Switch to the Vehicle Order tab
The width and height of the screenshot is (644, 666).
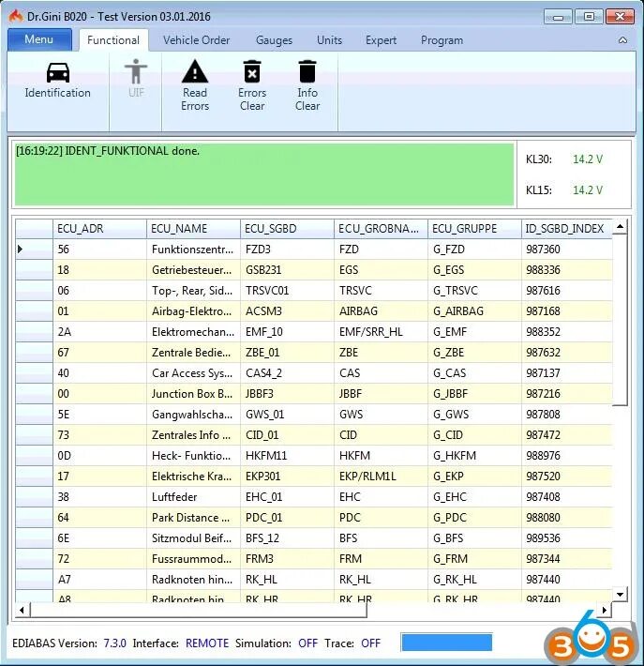point(196,40)
